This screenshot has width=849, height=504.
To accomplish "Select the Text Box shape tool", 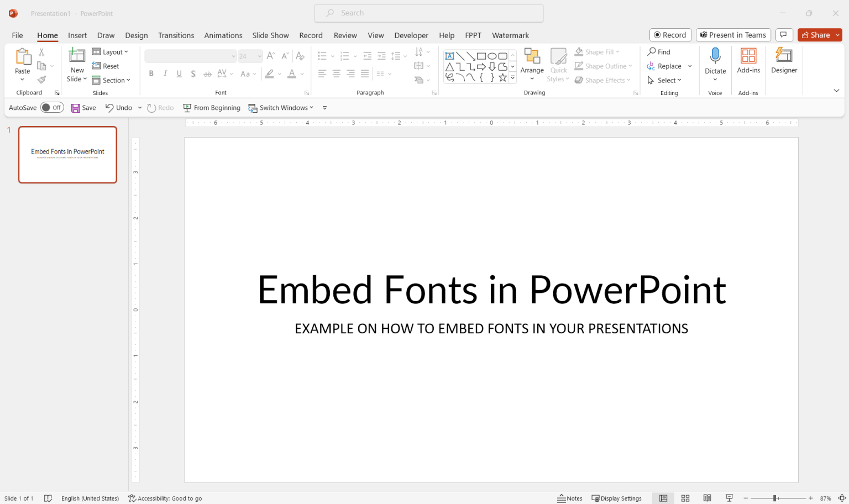I will (x=450, y=56).
